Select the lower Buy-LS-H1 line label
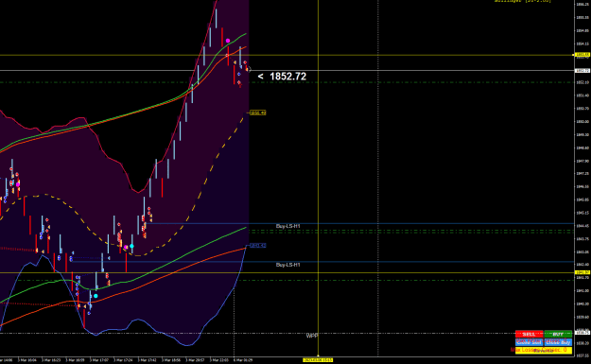 [x=288, y=265]
